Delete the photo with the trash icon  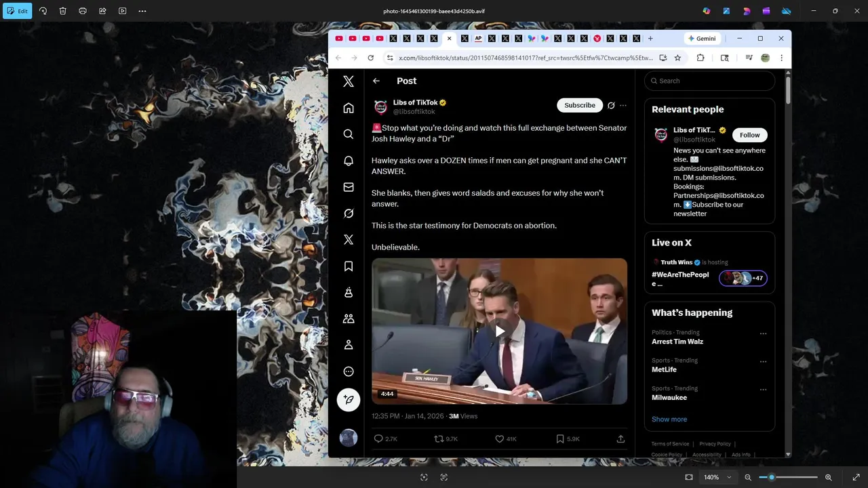click(x=62, y=11)
